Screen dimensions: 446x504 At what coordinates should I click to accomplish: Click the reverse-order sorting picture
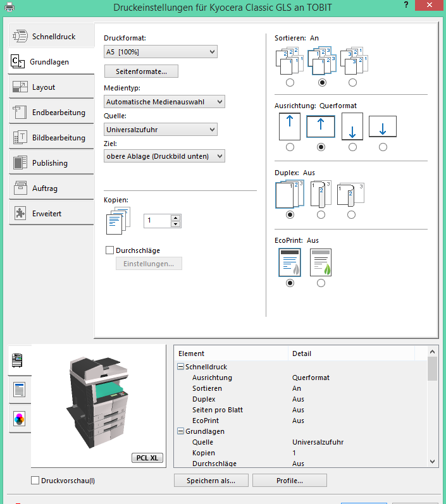coord(354,61)
